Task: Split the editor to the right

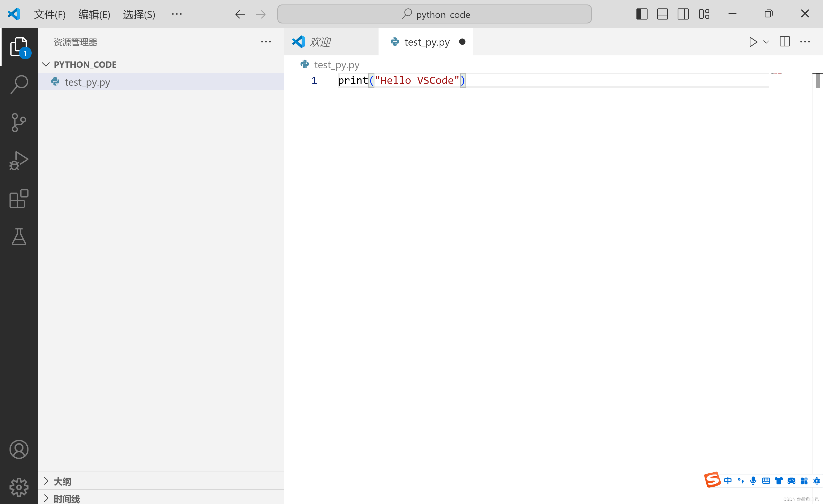Action: [784, 42]
